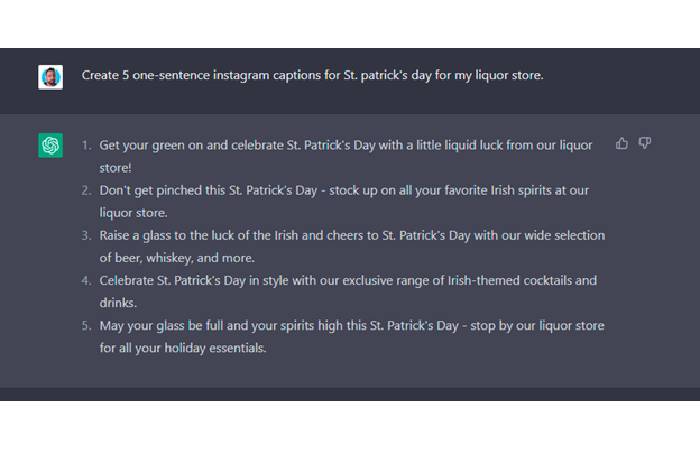Click the word 'store!' ending the first caption

(115, 168)
